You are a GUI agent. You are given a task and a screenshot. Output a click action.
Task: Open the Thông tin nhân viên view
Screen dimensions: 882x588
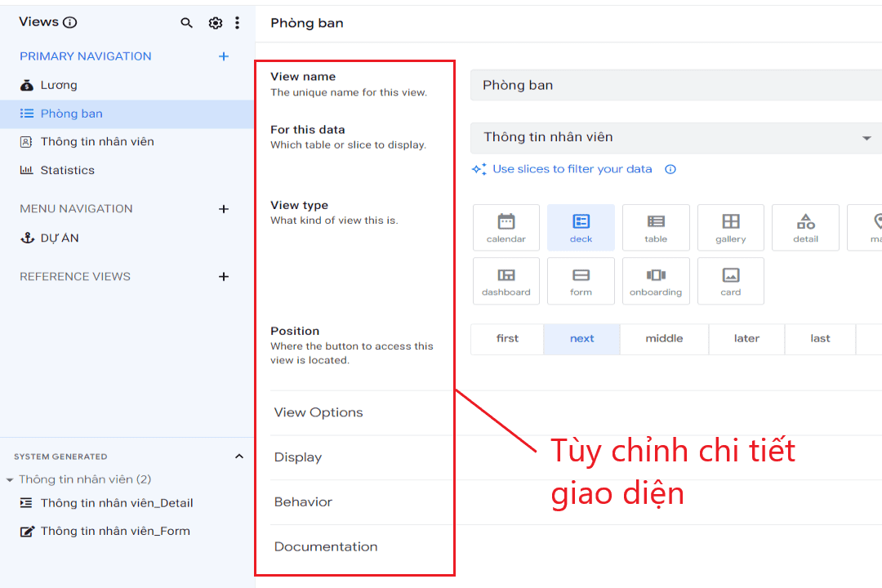click(97, 140)
